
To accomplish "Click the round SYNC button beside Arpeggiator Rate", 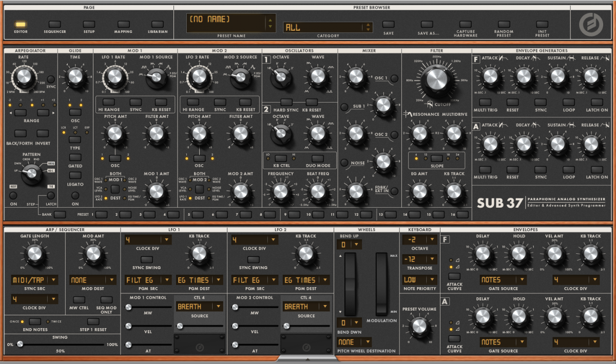I will coord(51,79).
